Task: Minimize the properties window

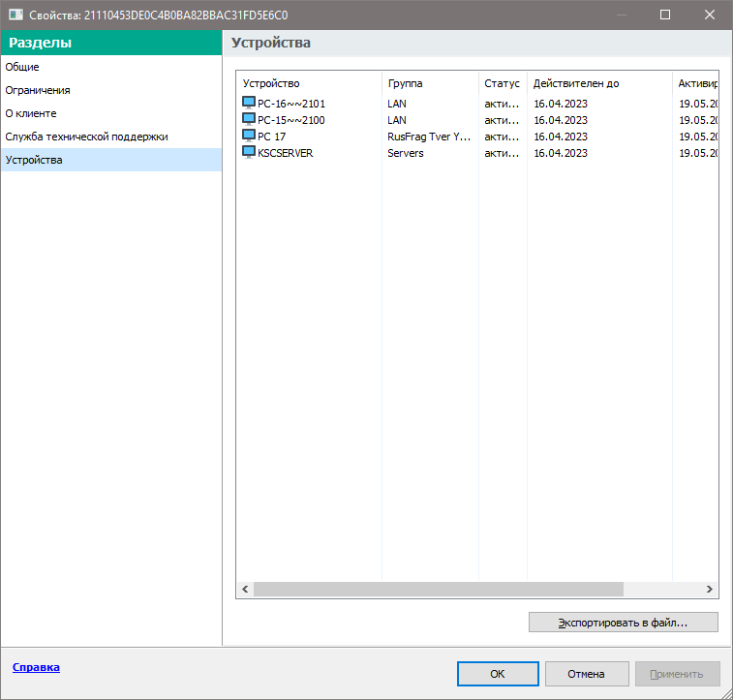Action: click(x=622, y=15)
